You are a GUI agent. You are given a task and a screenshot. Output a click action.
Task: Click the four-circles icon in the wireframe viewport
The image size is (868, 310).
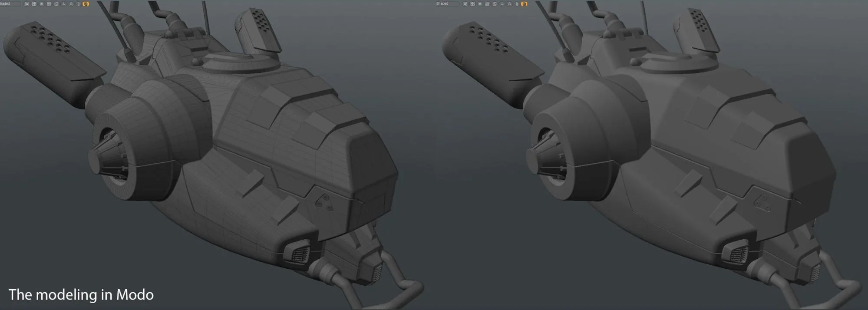click(34, 4)
